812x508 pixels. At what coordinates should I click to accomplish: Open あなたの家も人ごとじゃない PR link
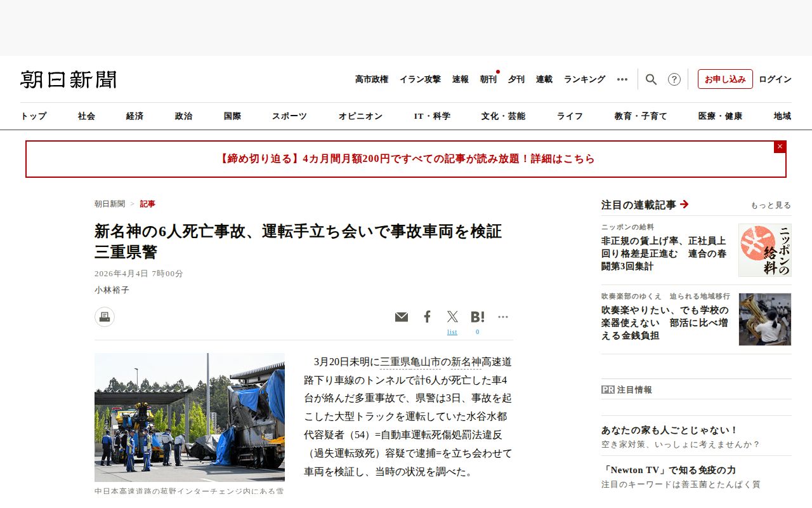click(x=670, y=430)
